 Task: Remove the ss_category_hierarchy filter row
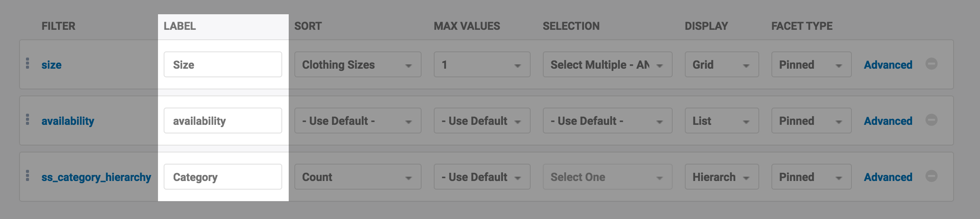pyautogui.click(x=932, y=176)
